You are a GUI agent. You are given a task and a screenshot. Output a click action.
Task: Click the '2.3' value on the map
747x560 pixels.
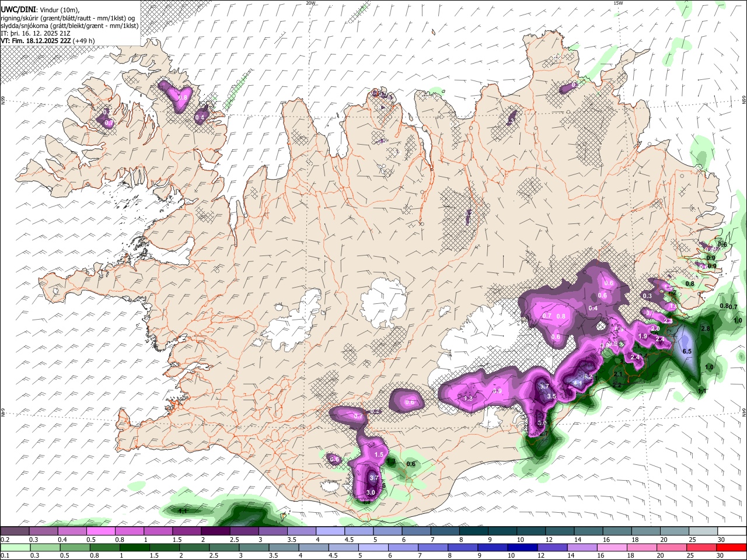[x=668, y=321]
